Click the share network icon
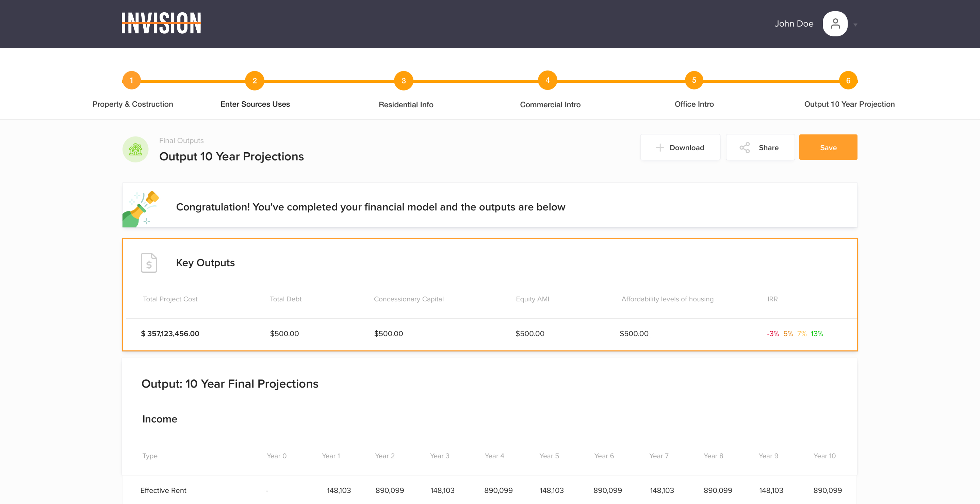Viewport: 980px width, 504px height. [744, 148]
